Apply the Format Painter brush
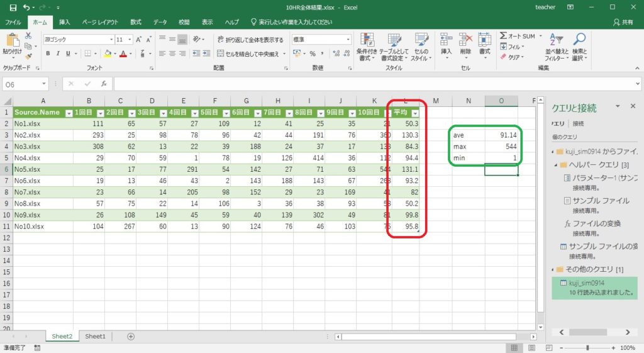This screenshot has width=644, height=353. pos(28,56)
